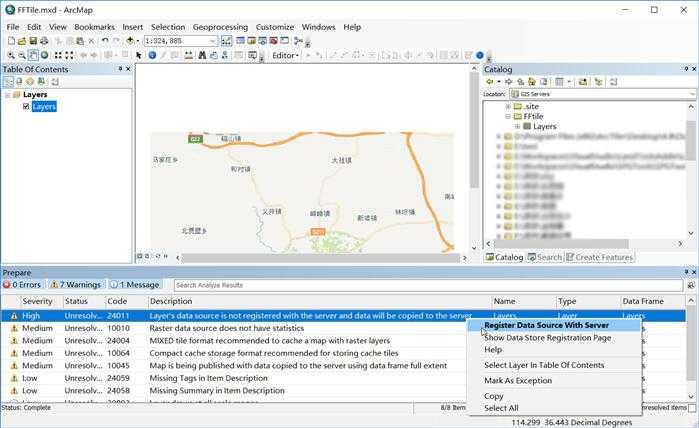
Task: Open the Catalog view options dropdown arrow
Action: point(569,82)
